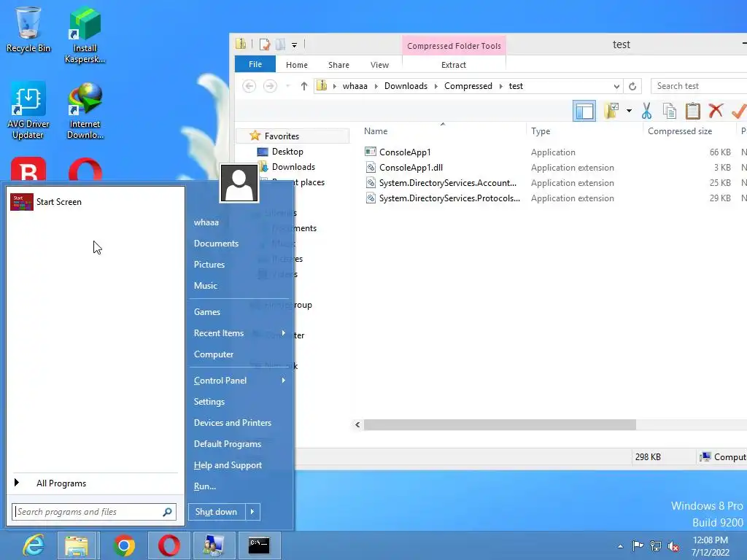Switch to the Home ribbon tab
Image resolution: width=747 pixels, height=560 pixels.
(296, 65)
